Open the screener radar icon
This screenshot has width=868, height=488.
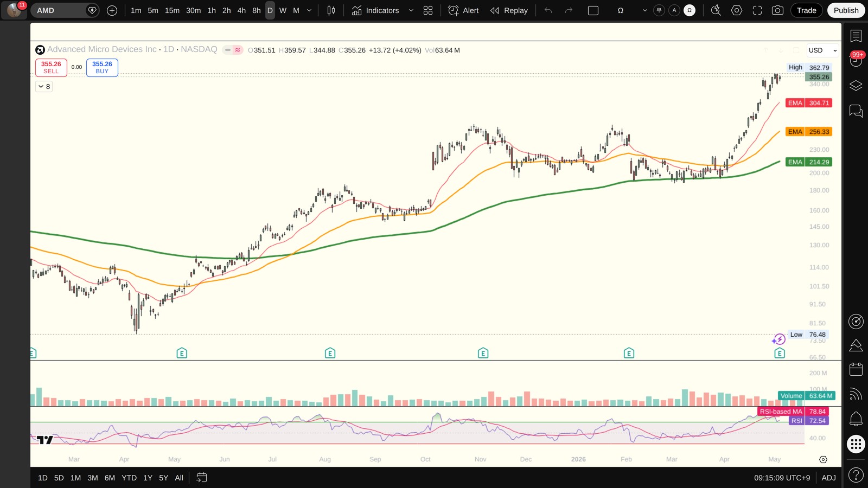(856, 322)
